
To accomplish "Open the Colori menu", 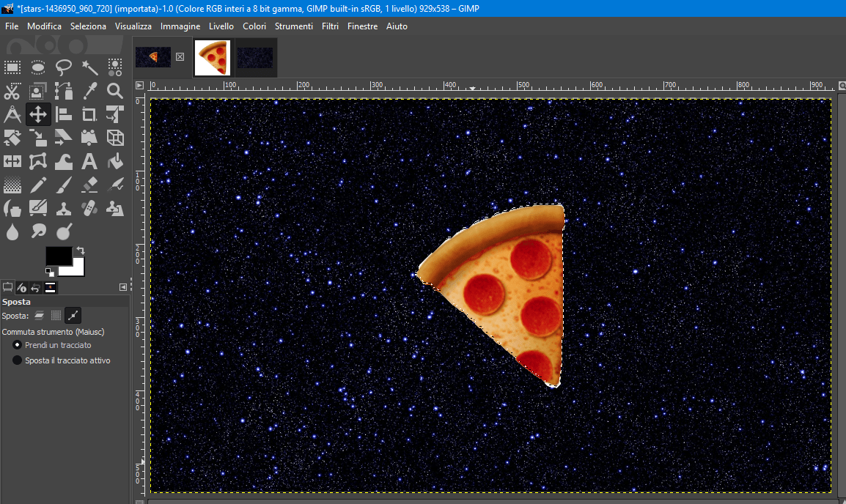I will point(254,26).
